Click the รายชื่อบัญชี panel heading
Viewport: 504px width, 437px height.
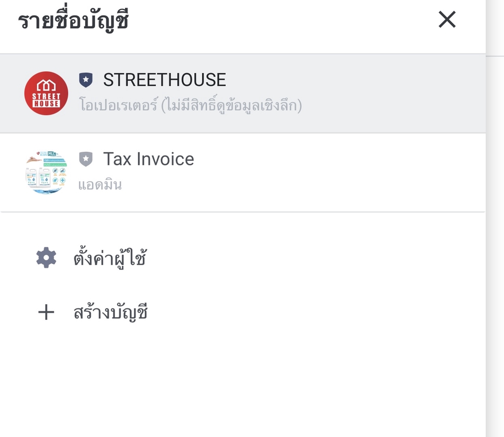point(73,22)
